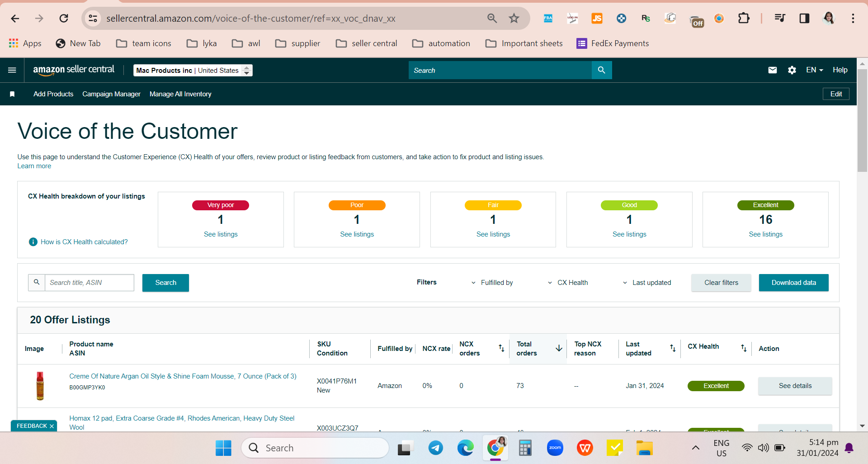See listings under Fair
This screenshot has height=464, width=868.
(x=493, y=234)
